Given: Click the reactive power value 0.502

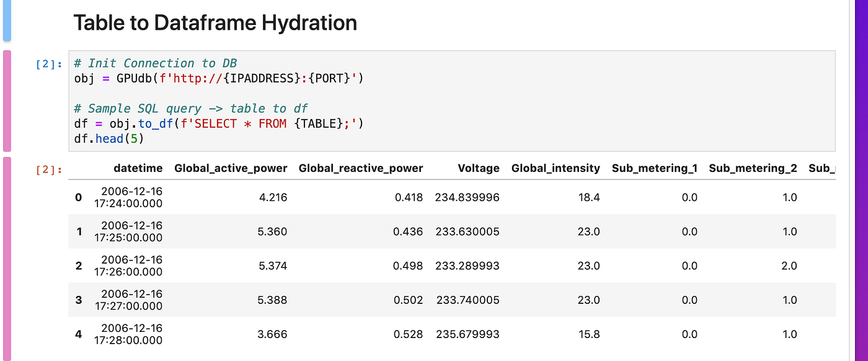Looking at the screenshot, I should point(408,300).
